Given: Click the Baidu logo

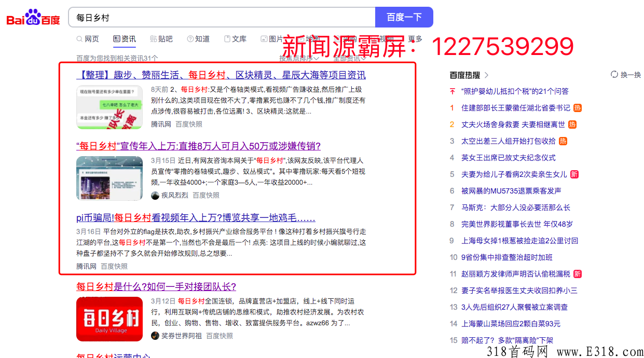Looking at the screenshot, I should pyautogui.click(x=33, y=18).
